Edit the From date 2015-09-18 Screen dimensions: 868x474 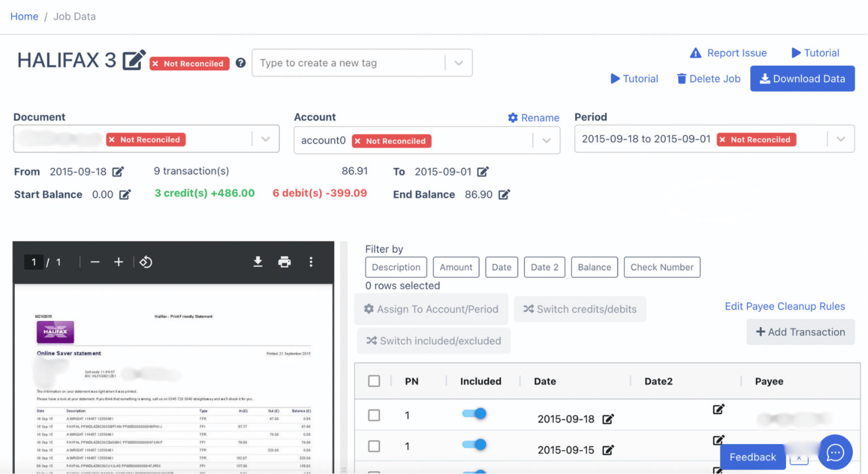[118, 171]
